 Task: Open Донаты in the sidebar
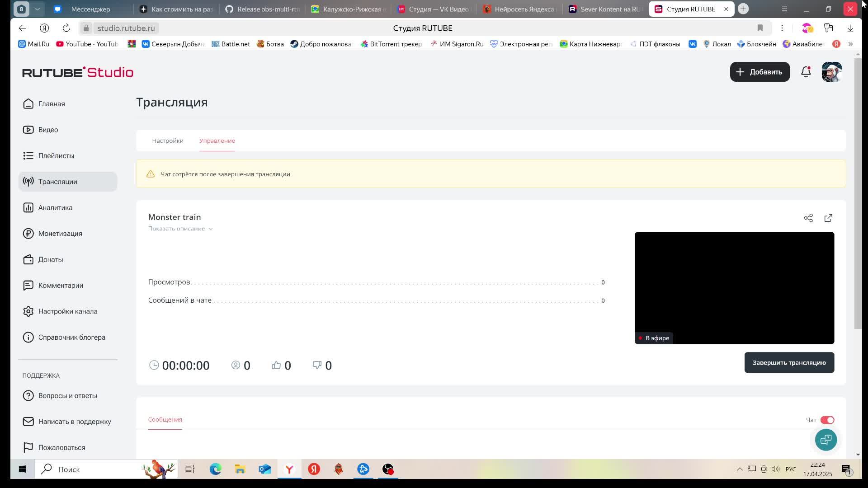pyautogui.click(x=50, y=260)
